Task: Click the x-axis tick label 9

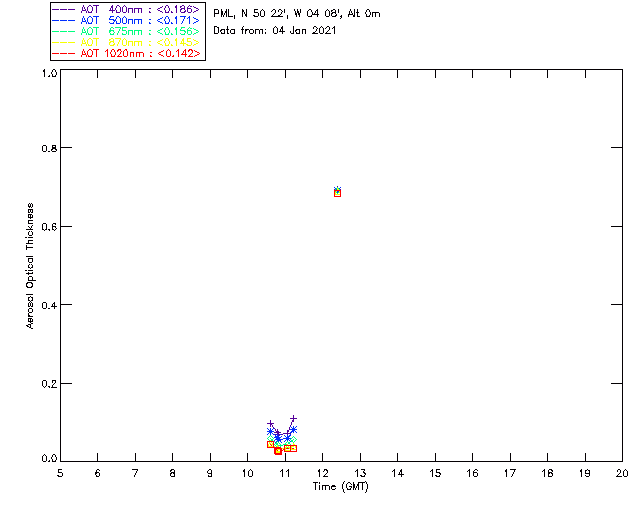Action: coord(210,473)
